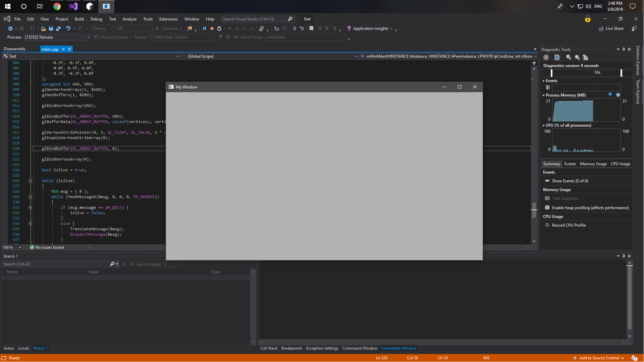Click the left diagnostics timeline selection handle
The height and width of the screenshot is (362, 644).
551,73
